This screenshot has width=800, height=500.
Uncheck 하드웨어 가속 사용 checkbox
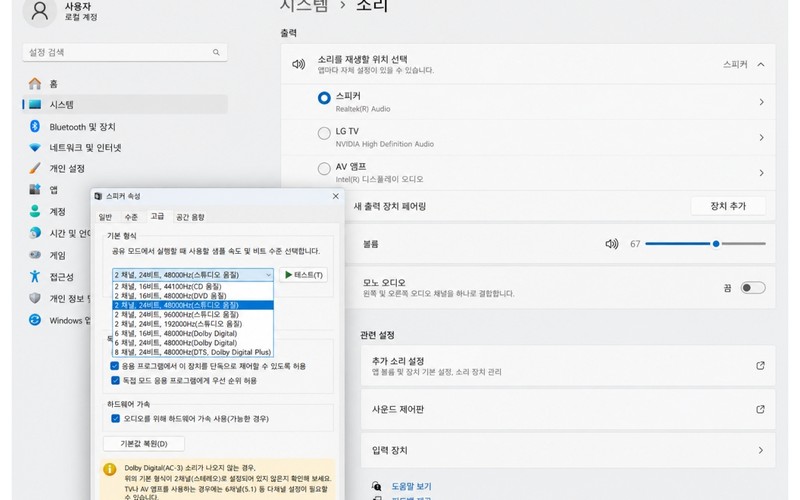click(115, 418)
